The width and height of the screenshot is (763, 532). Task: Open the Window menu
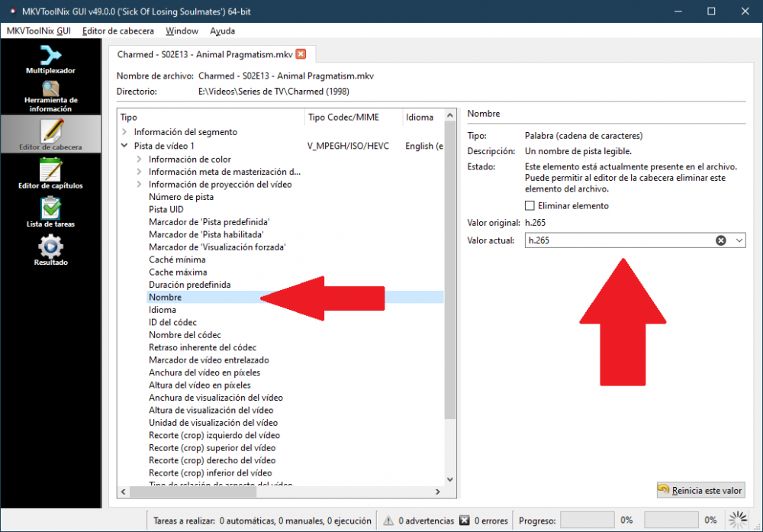click(x=182, y=31)
